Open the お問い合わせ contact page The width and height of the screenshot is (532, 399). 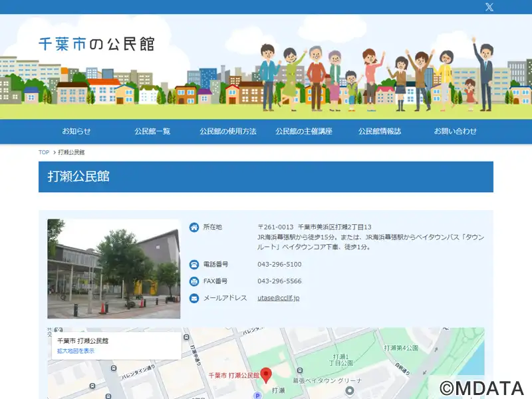click(x=456, y=131)
